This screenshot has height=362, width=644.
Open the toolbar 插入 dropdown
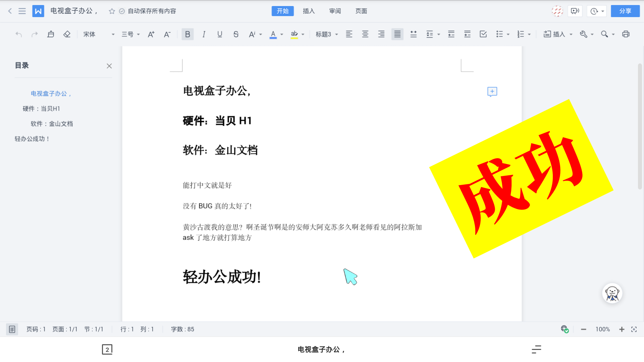[x=558, y=34]
